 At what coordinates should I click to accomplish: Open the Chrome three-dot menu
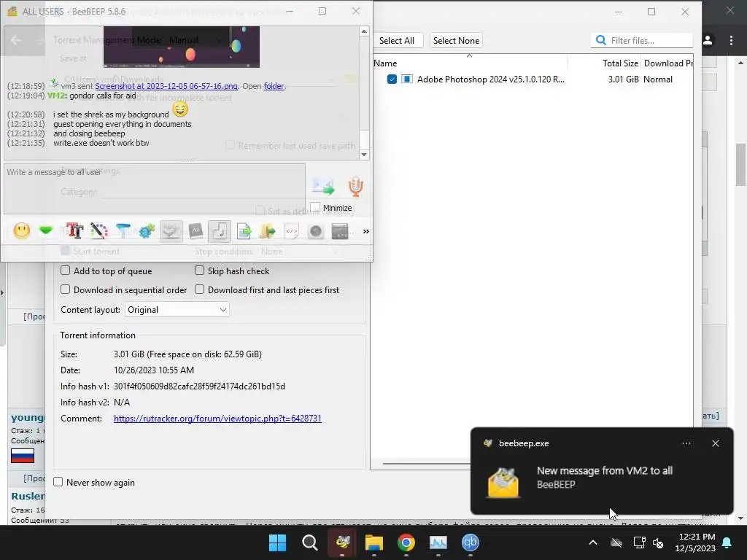(x=731, y=41)
